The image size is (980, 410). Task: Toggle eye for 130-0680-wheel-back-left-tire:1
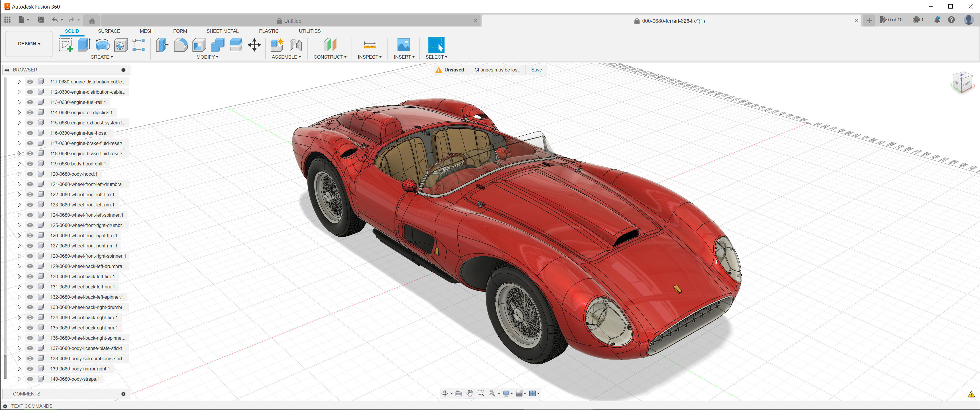coord(30,276)
